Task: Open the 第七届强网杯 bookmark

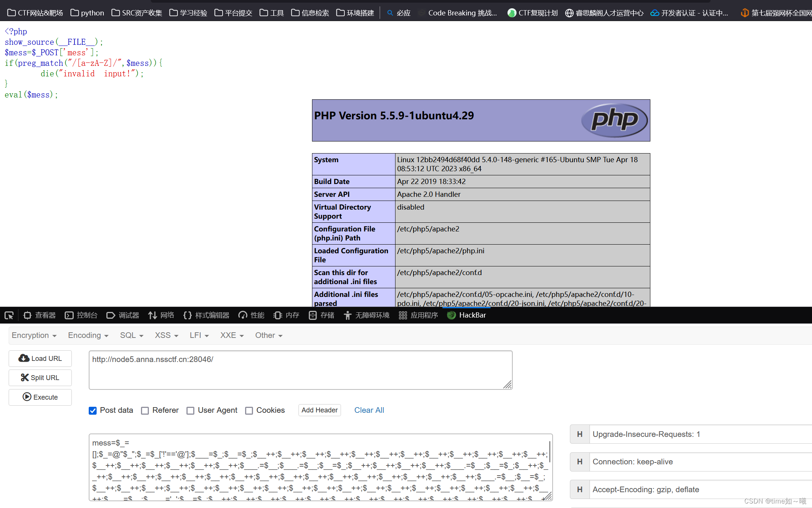Action: 776,13
